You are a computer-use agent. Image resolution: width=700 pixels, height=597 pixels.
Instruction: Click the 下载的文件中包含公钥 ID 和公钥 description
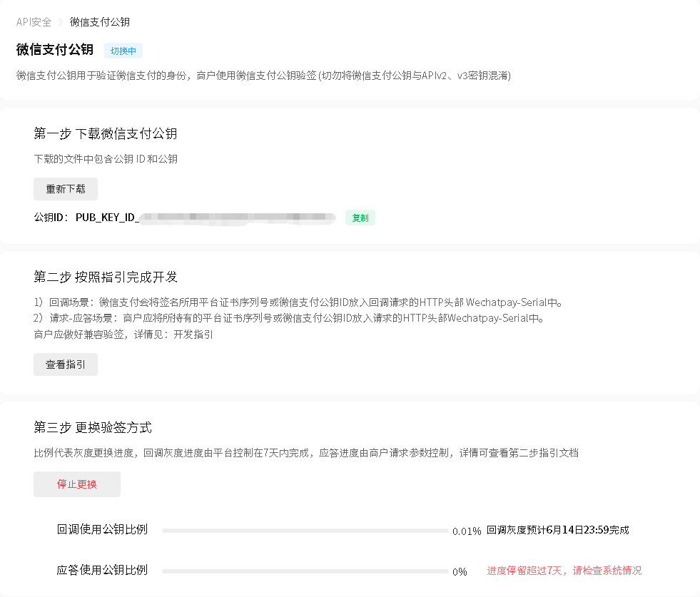point(106,159)
